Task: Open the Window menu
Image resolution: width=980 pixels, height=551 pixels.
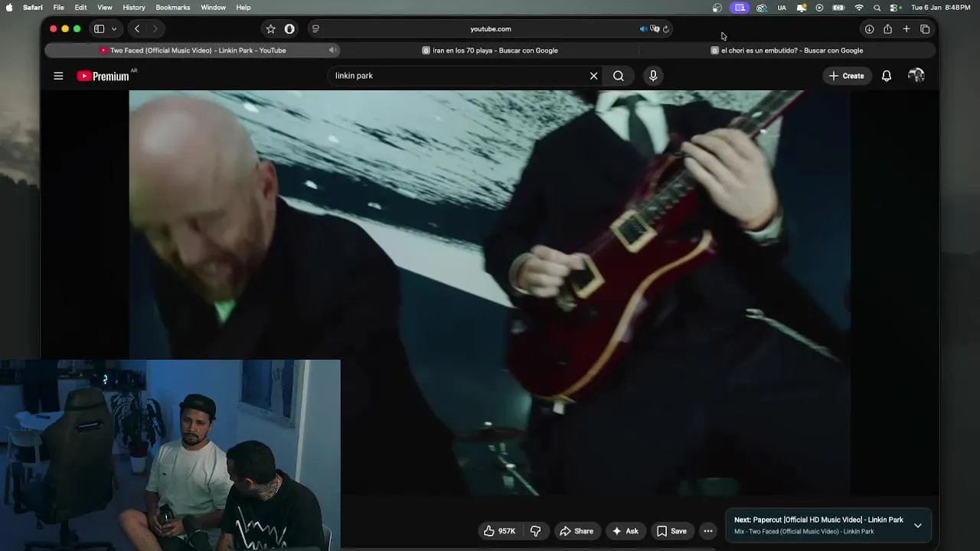Action: click(x=214, y=8)
